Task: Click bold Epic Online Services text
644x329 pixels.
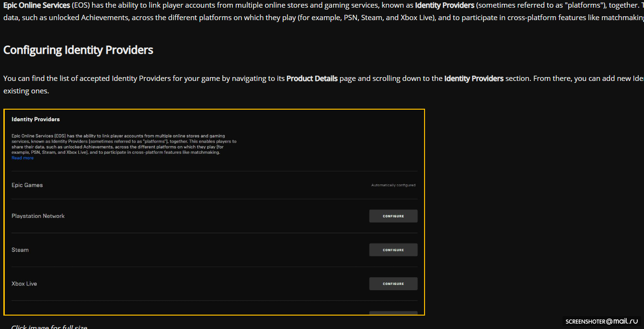Action: pyautogui.click(x=37, y=6)
